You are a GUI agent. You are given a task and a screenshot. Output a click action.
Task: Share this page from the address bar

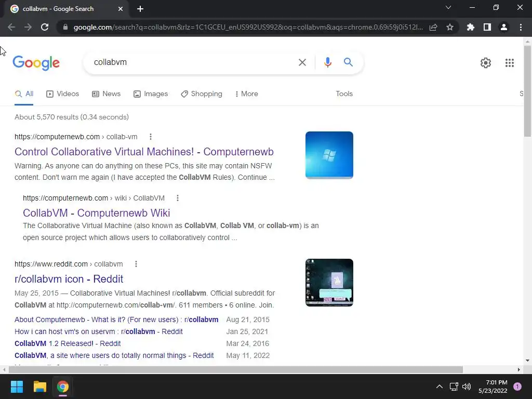pos(433,27)
